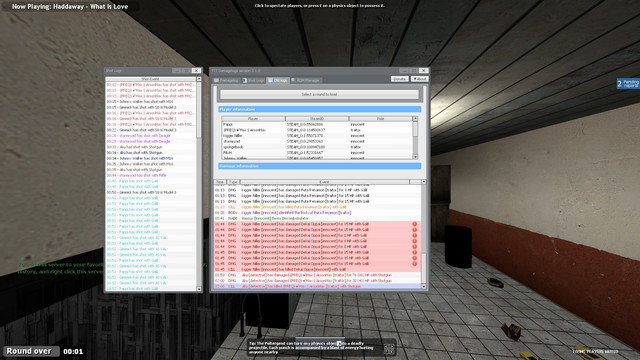Open the Shot Logs tab
The width and height of the screenshot is (640, 360).
point(253,80)
